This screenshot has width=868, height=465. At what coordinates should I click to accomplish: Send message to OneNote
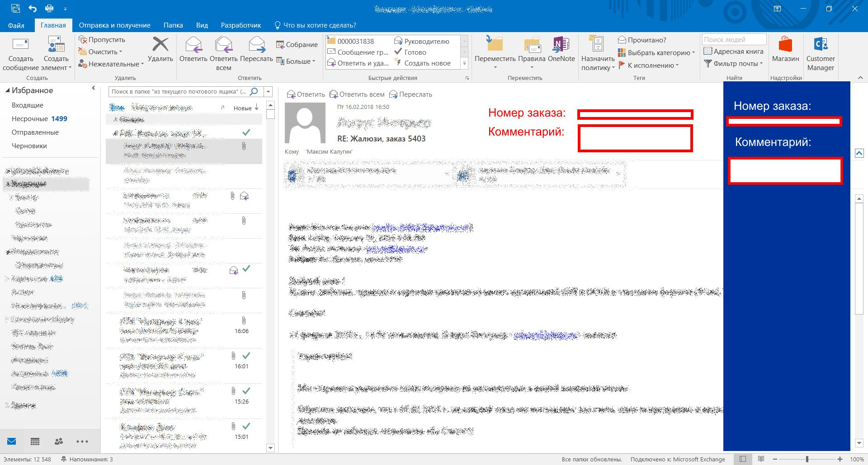coord(561,50)
